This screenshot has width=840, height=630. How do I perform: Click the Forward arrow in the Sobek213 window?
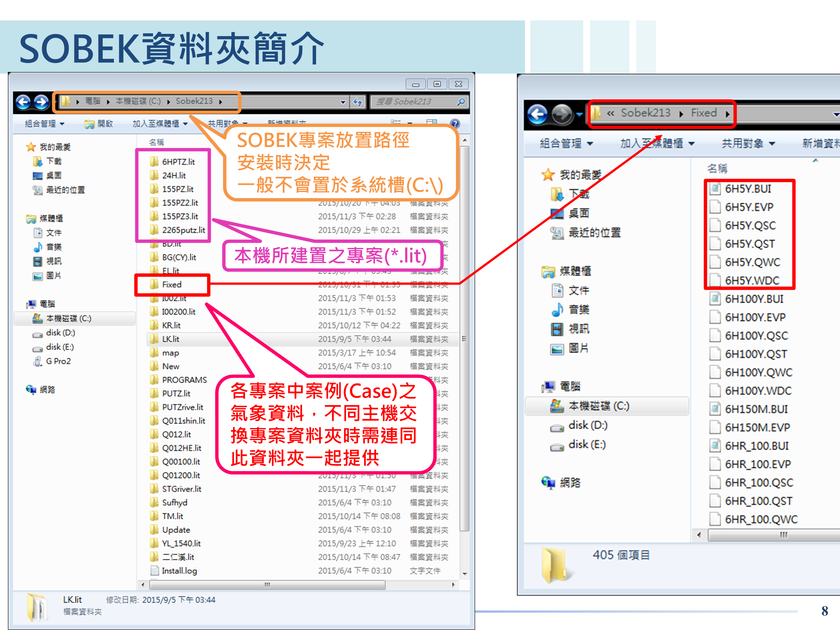click(41, 102)
